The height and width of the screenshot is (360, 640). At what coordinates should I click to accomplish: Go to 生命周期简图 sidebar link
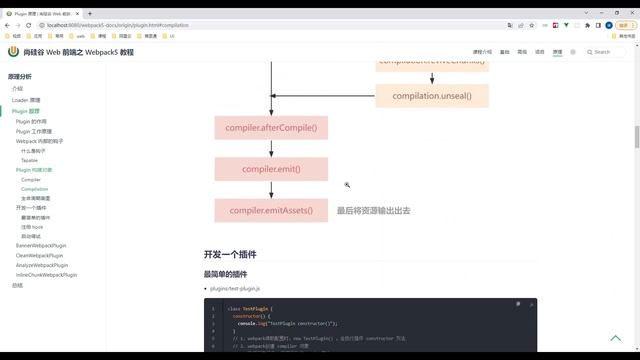coord(36,198)
